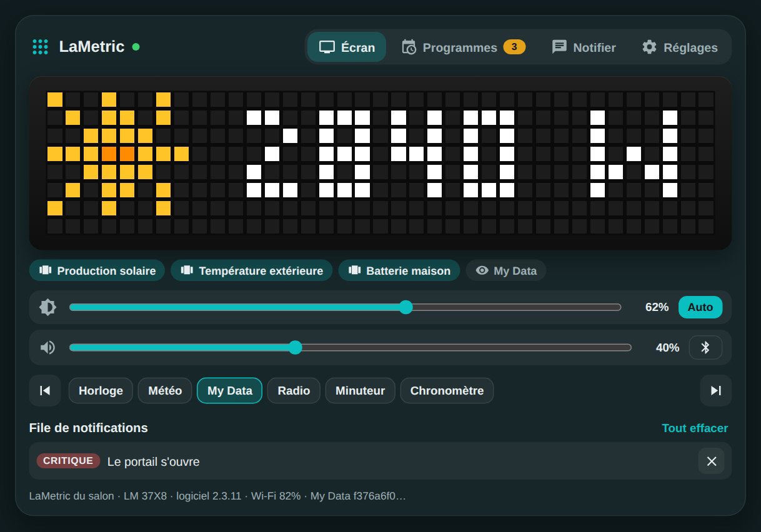The height and width of the screenshot is (532, 761).
Task: Select the Température extérieure frame chip
Action: coord(251,270)
